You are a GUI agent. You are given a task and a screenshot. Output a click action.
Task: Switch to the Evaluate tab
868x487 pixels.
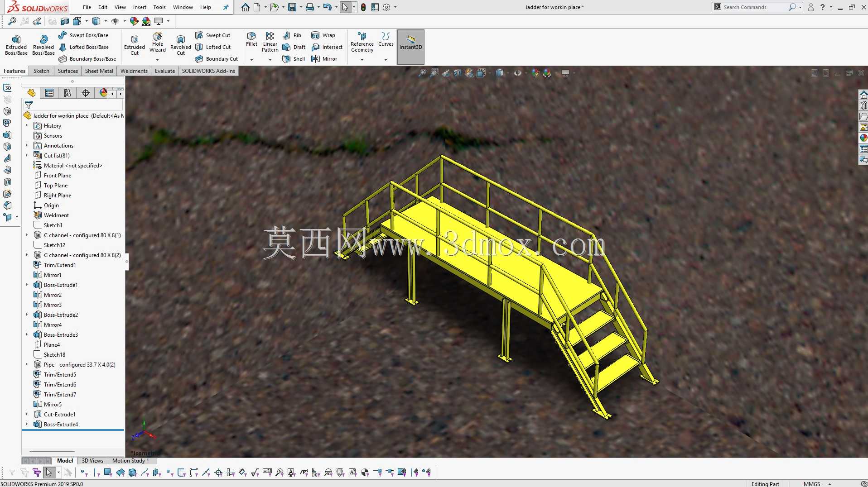165,71
